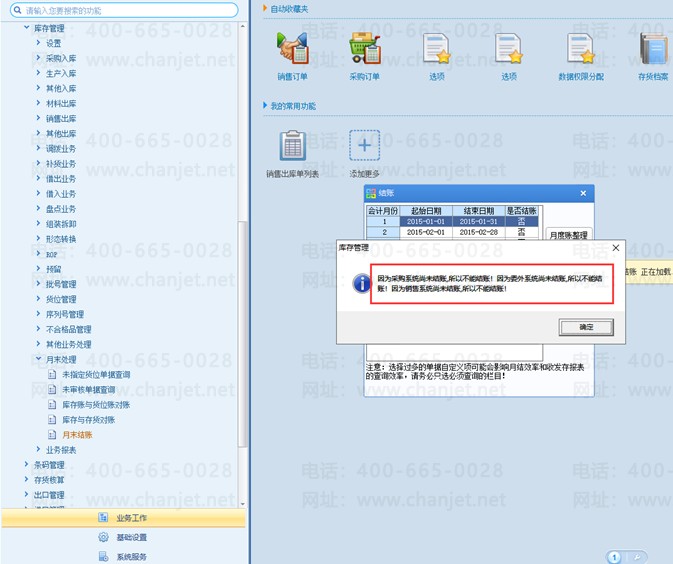Click the blue info icon in 库存管理 dialog
Image resolution: width=673 pixels, height=564 pixels.
362,283
